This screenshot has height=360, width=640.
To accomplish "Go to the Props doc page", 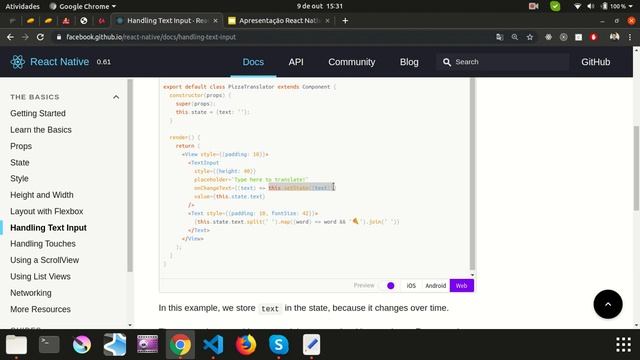I will (21, 146).
